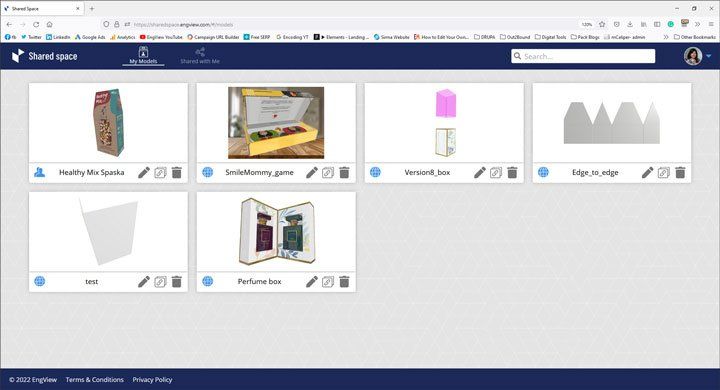Bookmark this page with star
720x390 pixels.
602,24
